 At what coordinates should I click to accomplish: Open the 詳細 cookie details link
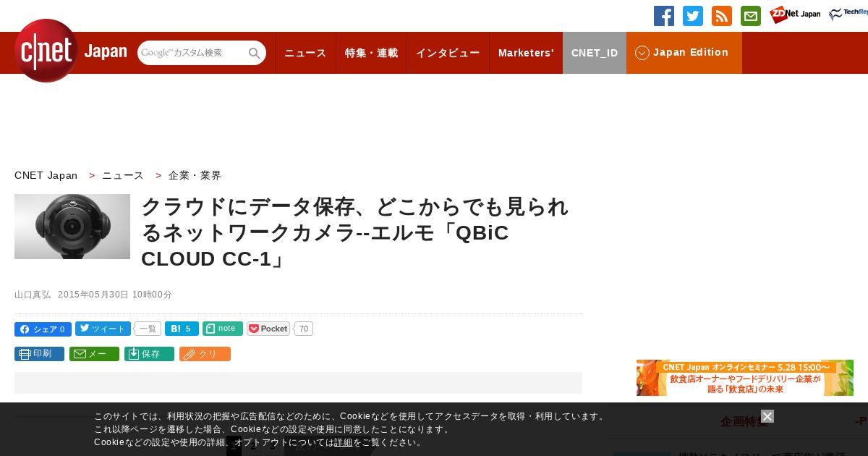(344, 442)
